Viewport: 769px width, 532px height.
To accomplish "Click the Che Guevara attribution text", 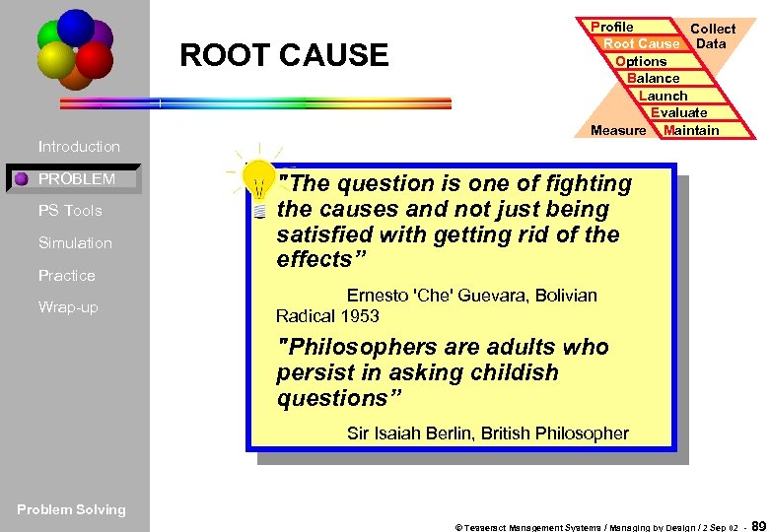I will (x=437, y=305).
